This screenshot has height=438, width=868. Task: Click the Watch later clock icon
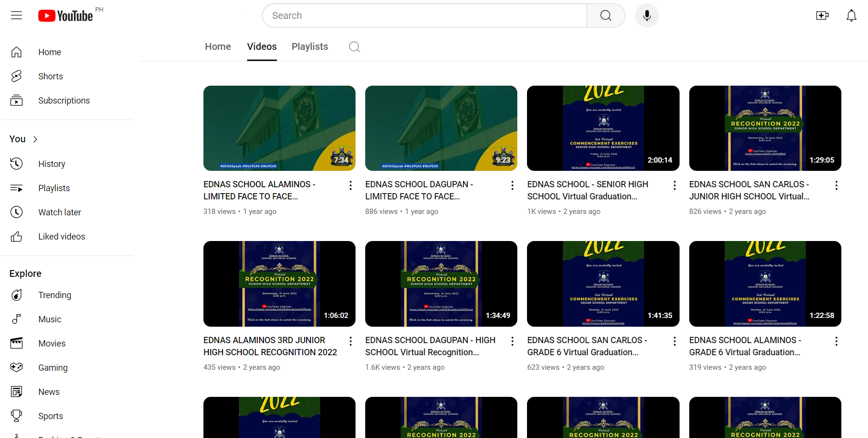pyautogui.click(x=16, y=212)
